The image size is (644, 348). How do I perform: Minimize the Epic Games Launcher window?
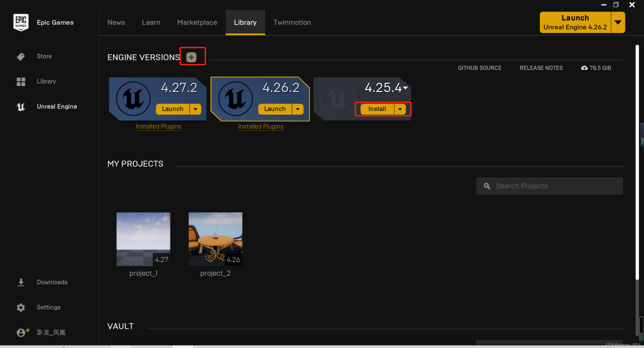click(x=604, y=5)
